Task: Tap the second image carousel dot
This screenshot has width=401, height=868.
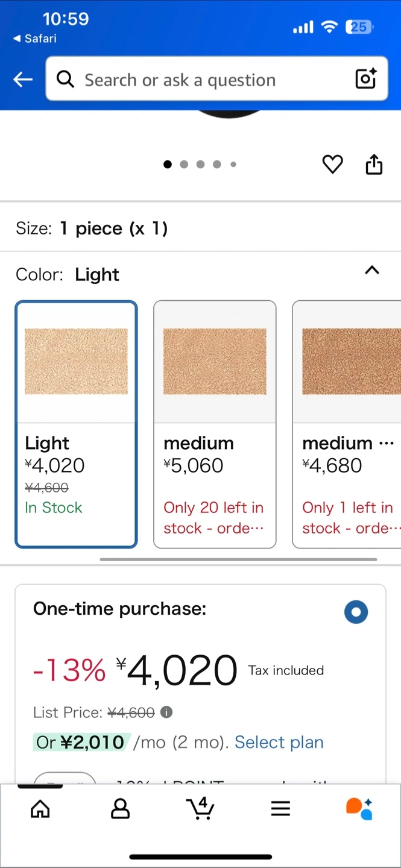Action: (x=184, y=164)
